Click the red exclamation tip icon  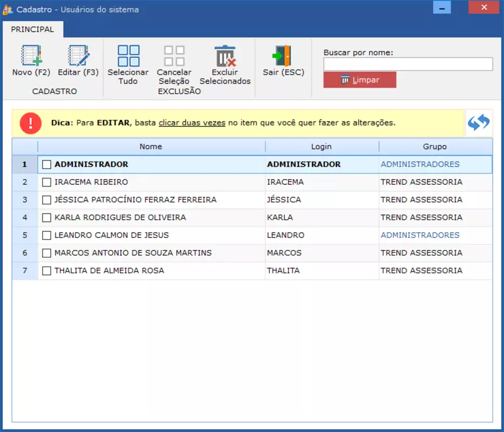31,123
